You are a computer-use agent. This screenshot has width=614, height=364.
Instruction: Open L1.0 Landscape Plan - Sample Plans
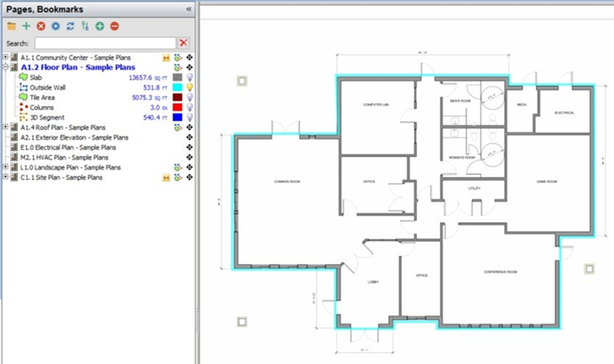70,167
